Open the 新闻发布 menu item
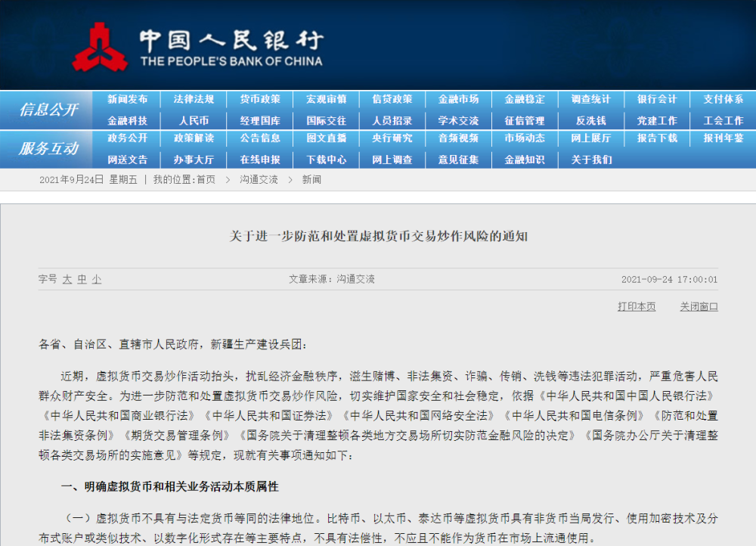 click(127, 100)
